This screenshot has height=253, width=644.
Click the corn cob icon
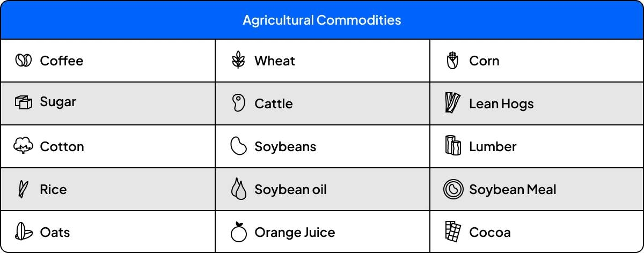click(453, 61)
